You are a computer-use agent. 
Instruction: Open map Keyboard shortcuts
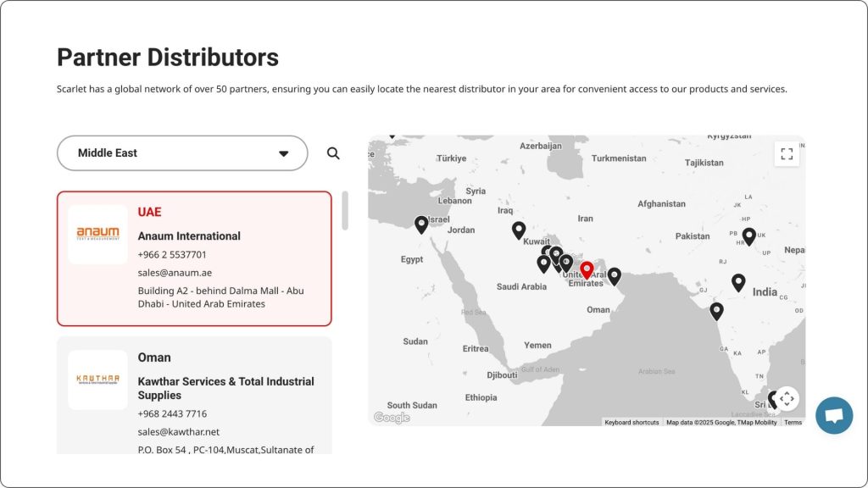632,422
